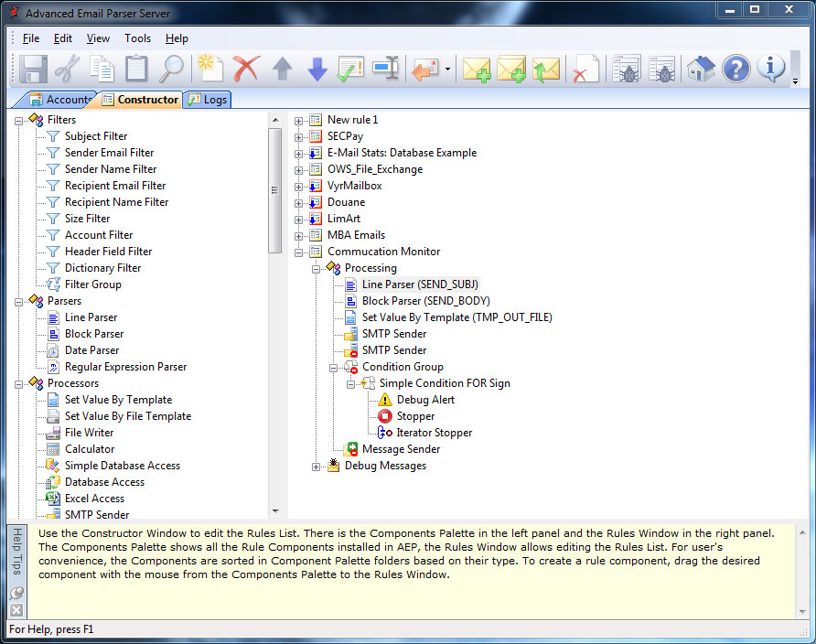
Task: Click the home icon in the toolbar
Action: pyautogui.click(x=701, y=70)
